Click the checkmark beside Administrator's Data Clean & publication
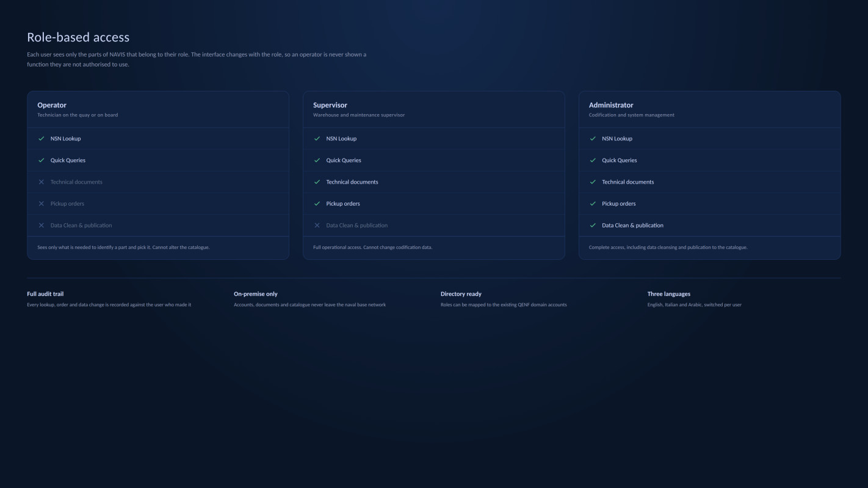Viewport: 868px width, 488px height. pyautogui.click(x=593, y=225)
